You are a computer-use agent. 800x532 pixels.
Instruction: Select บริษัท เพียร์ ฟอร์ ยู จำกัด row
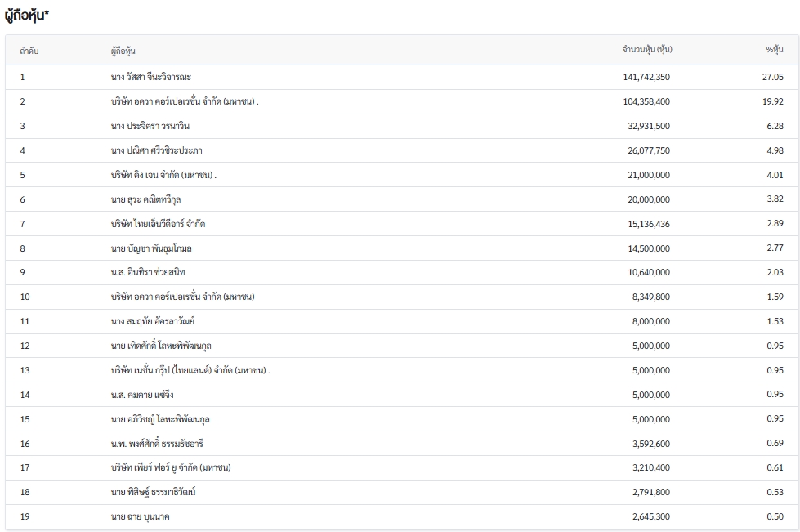(x=170, y=468)
